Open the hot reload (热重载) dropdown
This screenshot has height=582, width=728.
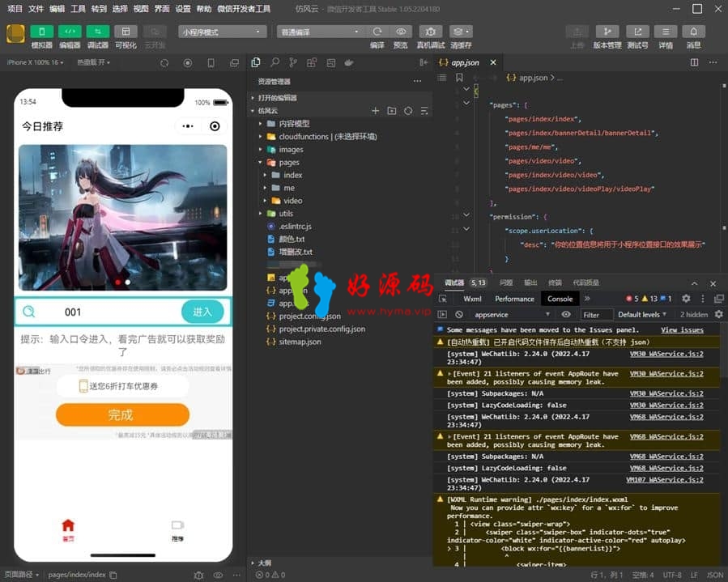pyautogui.click(x=93, y=62)
